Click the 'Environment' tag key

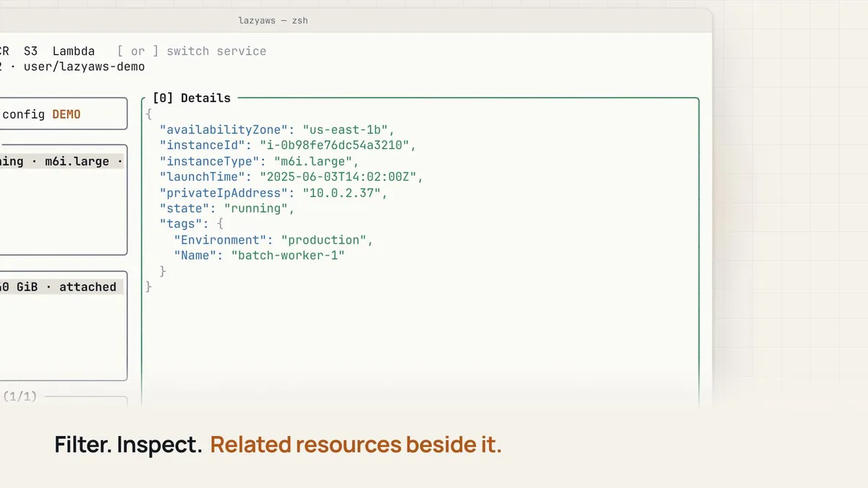[x=221, y=240]
